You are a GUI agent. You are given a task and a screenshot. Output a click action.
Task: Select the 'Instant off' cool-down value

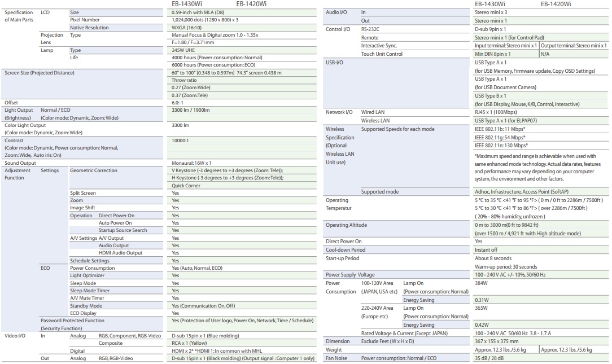[x=486, y=251]
